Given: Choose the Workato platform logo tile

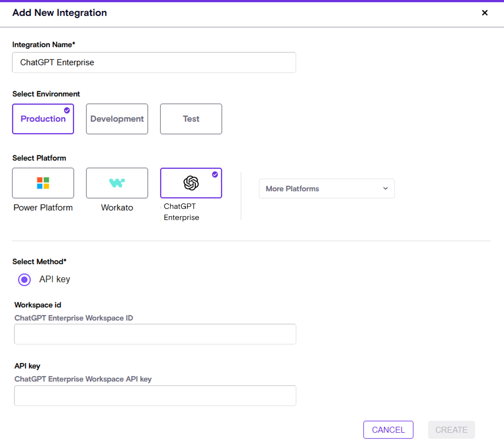Looking at the screenshot, I should tap(117, 183).
